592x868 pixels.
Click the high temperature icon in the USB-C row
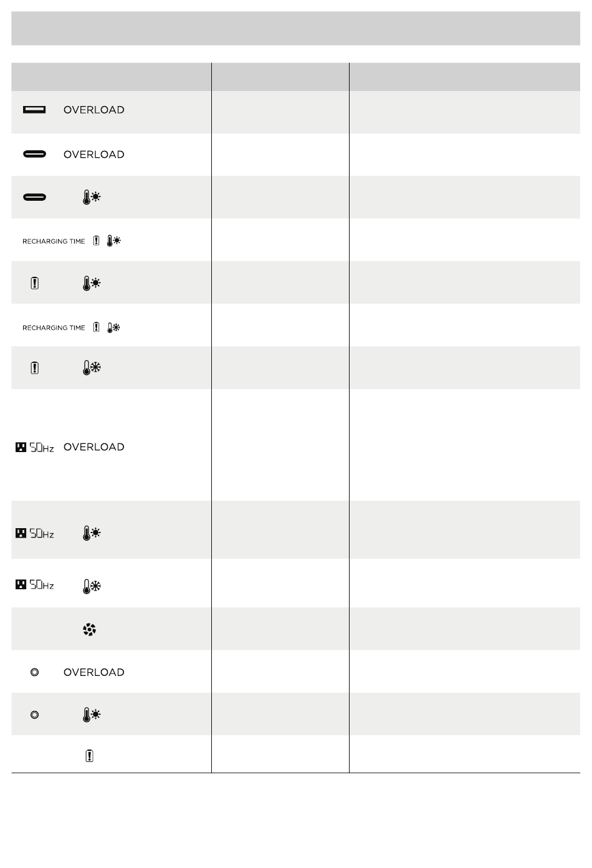point(92,198)
